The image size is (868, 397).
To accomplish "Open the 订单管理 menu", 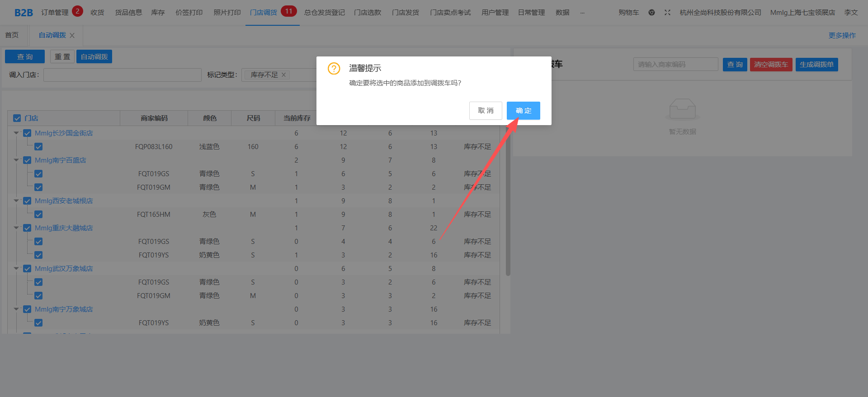I will (x=55, y=13).
